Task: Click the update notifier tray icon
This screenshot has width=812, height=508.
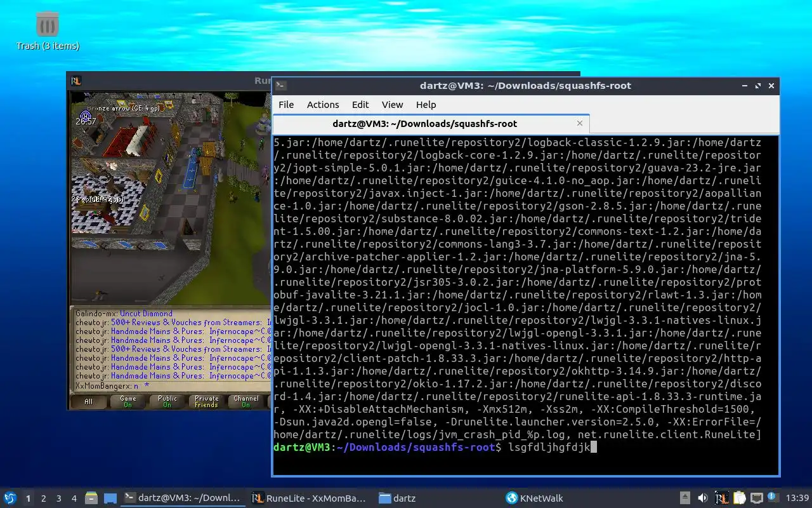Action: coord(773,497)
